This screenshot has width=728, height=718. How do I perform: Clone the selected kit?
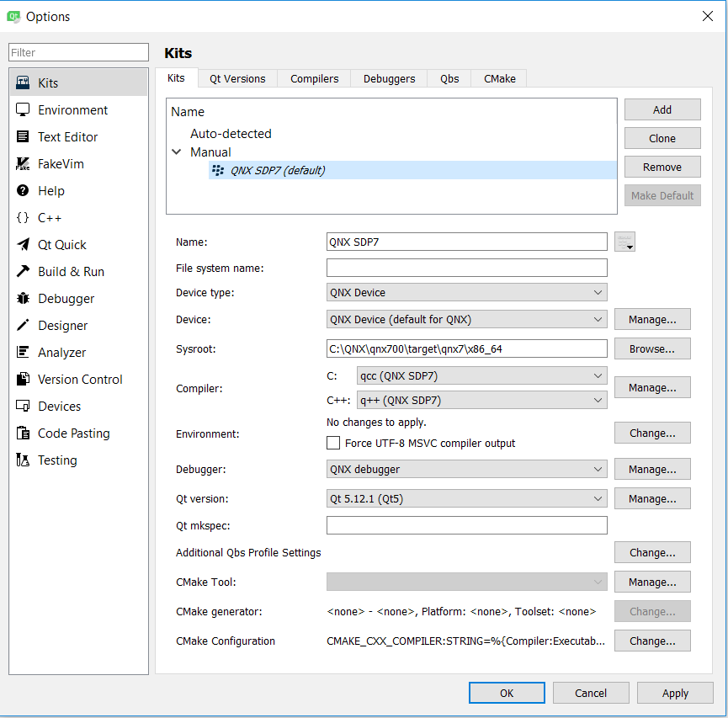click(x=662, y=138)
